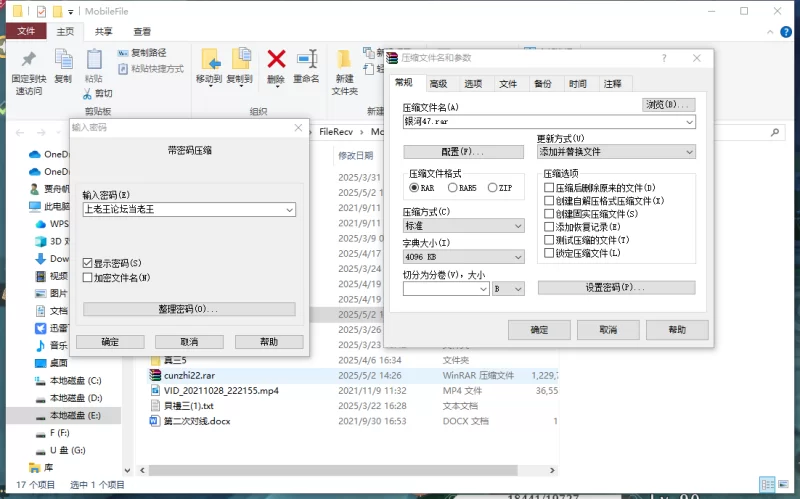Click OK (确定) in password dialog
Viewport: 800px width, 499px height.
click(110, 342)
